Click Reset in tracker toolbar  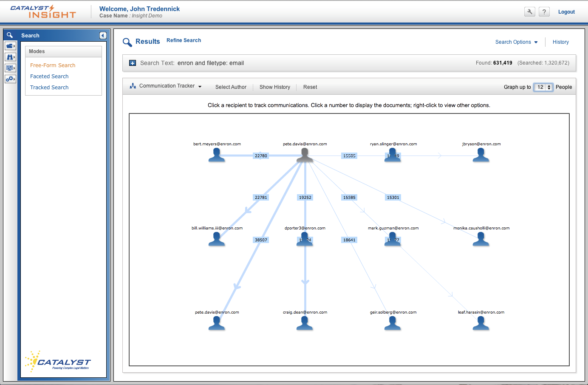tap(310, 87)
